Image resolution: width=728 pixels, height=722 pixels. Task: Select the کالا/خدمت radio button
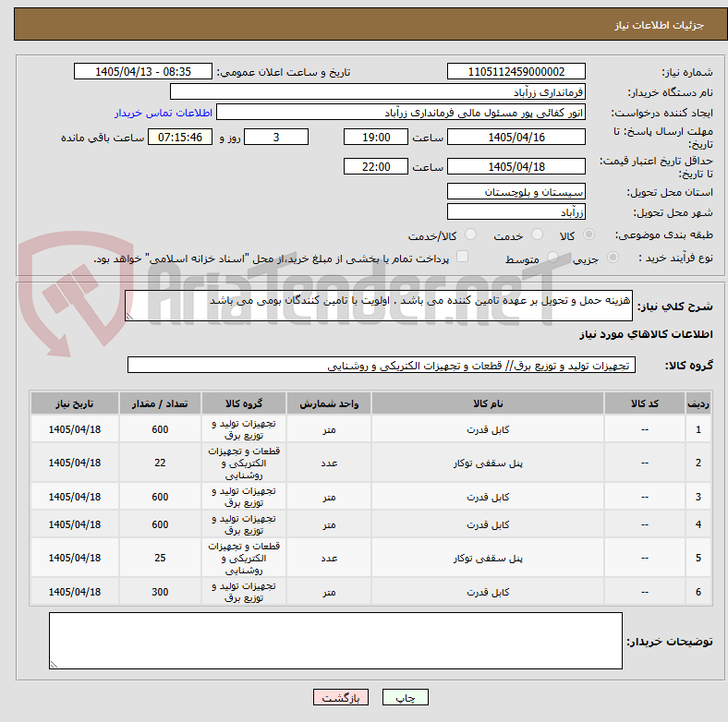coord(471,235)
